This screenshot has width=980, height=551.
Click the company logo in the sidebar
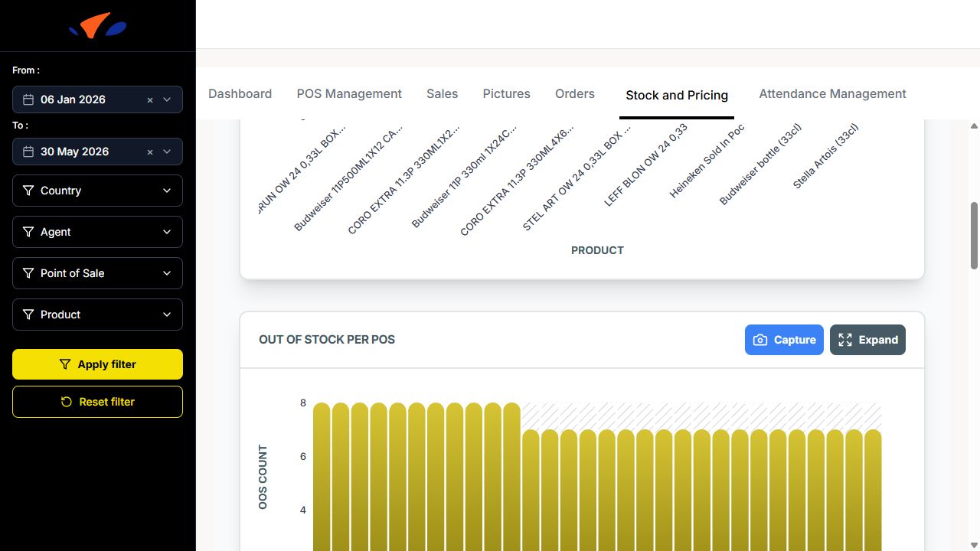[x=97, y=26]
